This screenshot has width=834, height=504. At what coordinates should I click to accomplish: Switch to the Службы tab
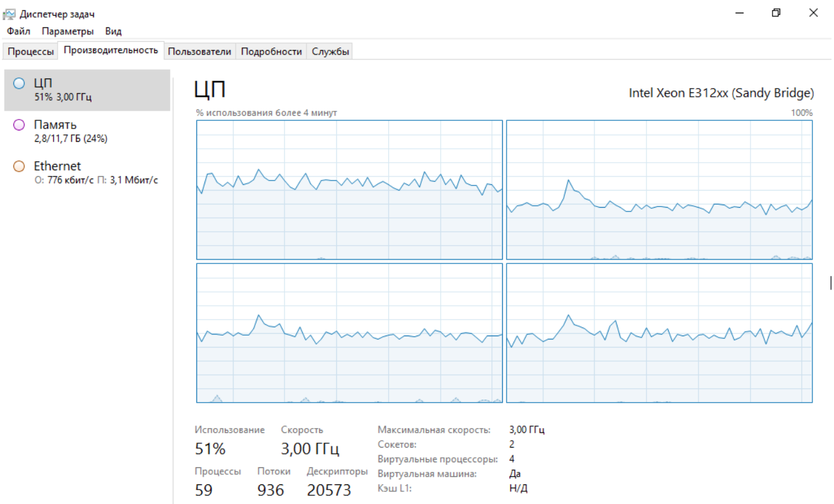(x=330, y=51)
